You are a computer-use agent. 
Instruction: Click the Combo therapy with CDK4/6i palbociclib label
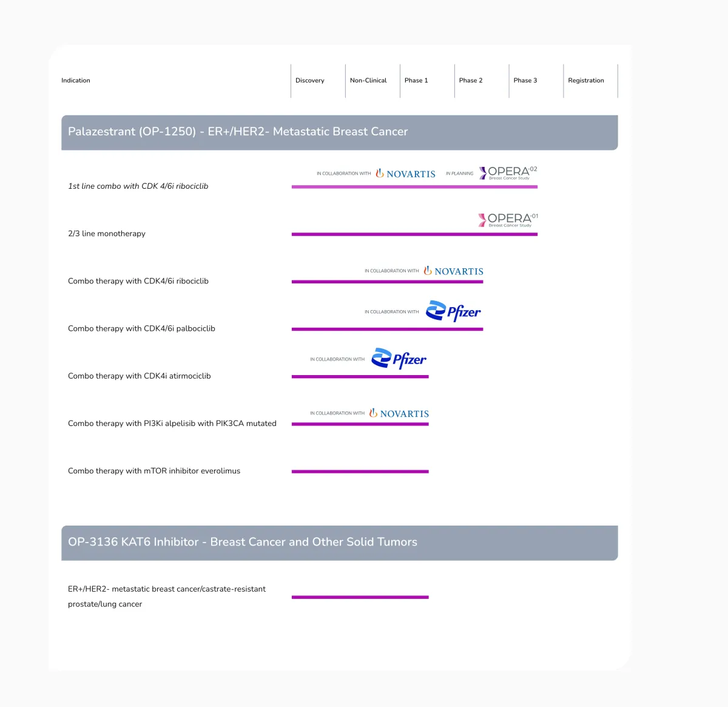(141, 329)
